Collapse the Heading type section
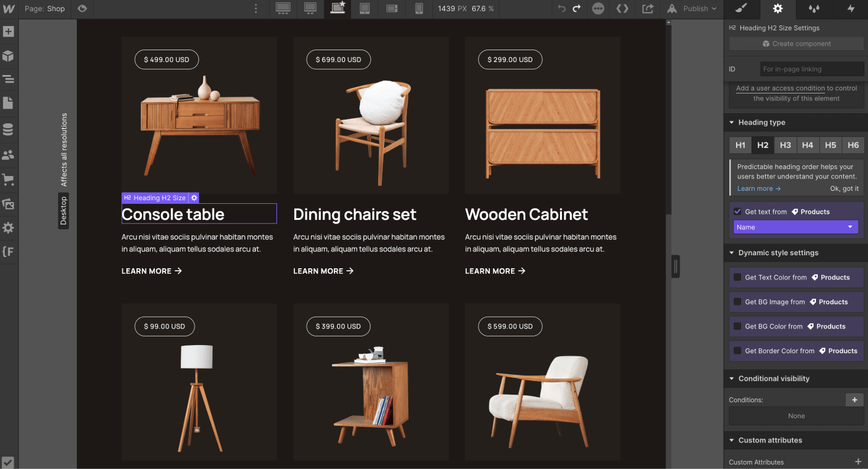868x469 pixels. pos(730,122)
